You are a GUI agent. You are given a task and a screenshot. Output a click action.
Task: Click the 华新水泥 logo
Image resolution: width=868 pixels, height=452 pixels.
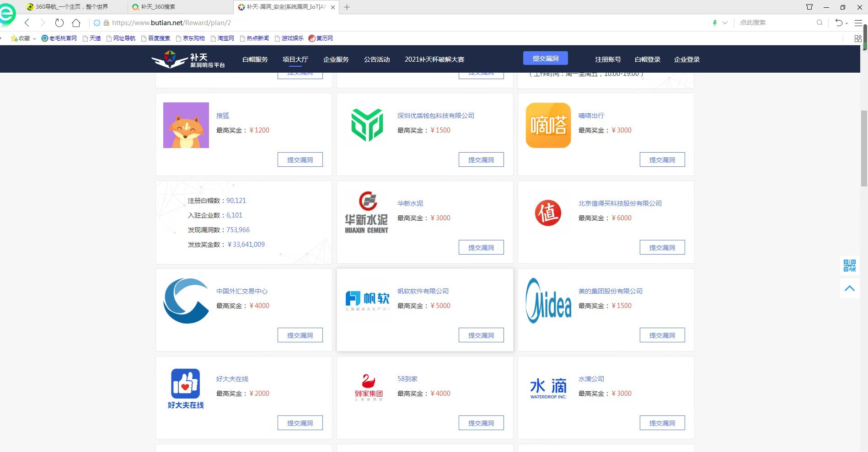click(367, 213)
